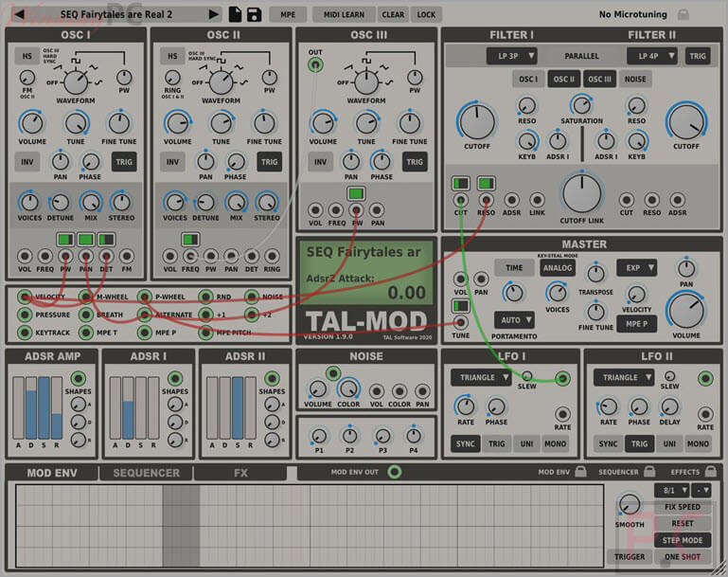Switch to the FX tab

[240, 473]
